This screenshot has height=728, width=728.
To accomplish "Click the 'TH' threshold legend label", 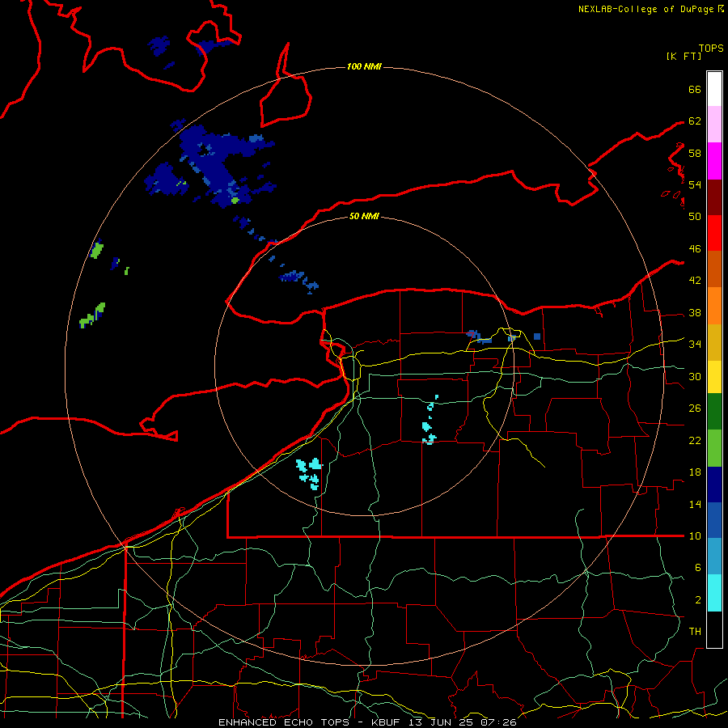I will click(x=695, y=632).
